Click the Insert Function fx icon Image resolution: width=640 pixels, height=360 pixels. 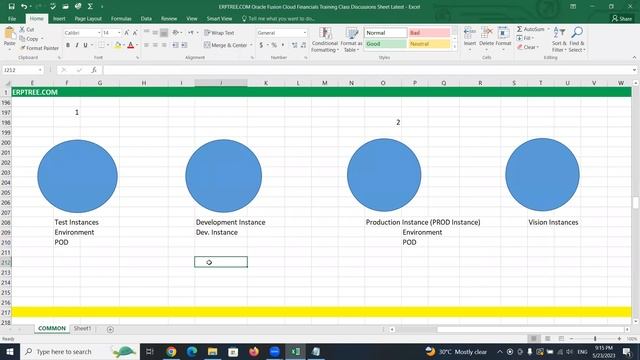point(93,70)
